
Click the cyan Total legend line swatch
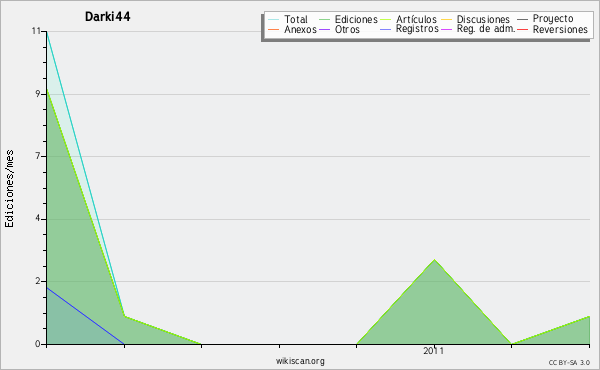(274, 19)
